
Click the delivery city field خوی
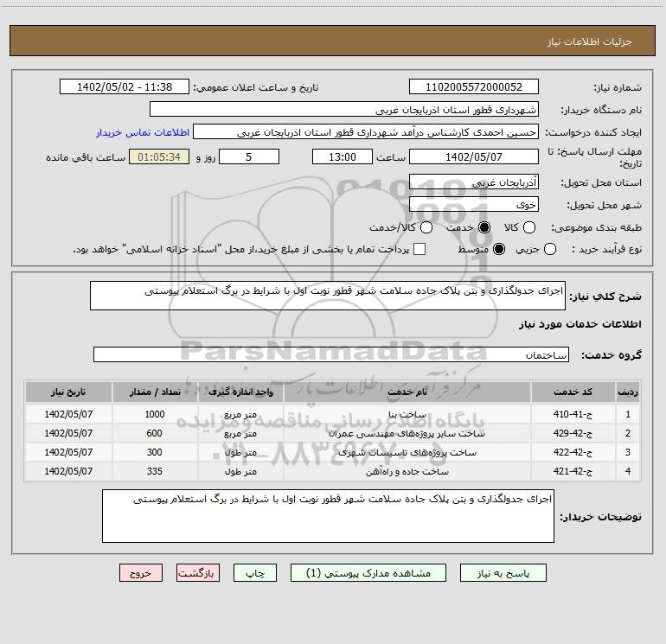coord(474,205)
